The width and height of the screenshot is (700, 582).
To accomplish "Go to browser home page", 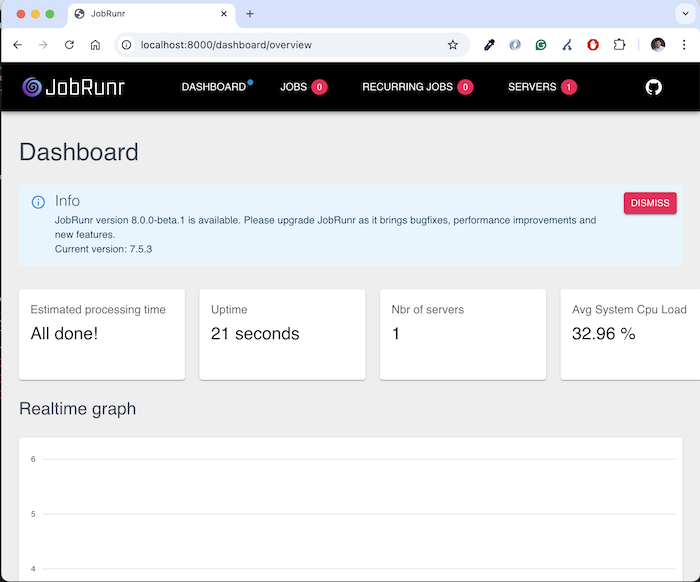I will [x=95, y=45].
